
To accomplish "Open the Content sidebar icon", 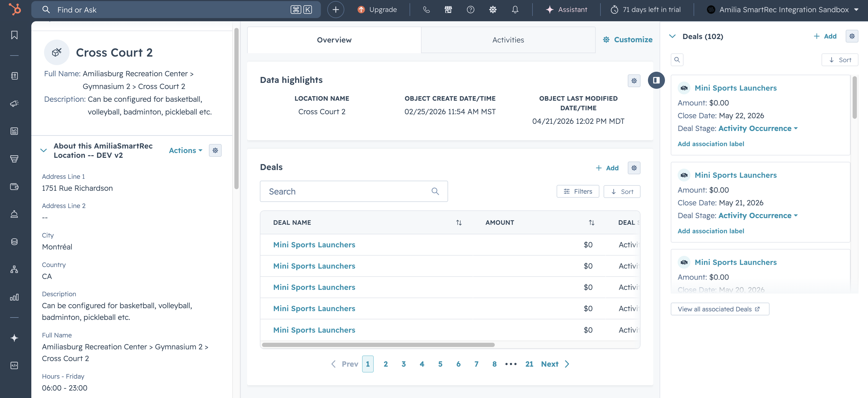I will click(14, 131).
